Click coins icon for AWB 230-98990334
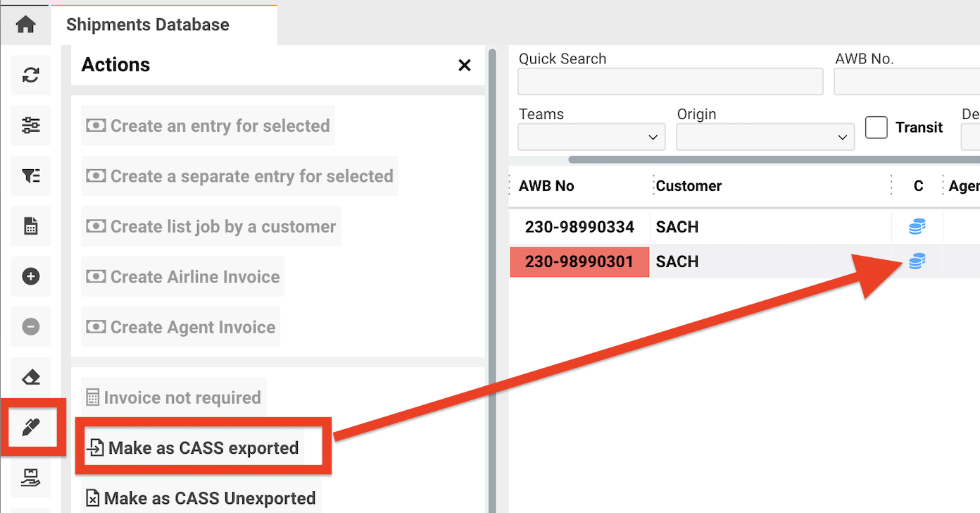Screen dimensions: 980x513 [x=917, y=227]
